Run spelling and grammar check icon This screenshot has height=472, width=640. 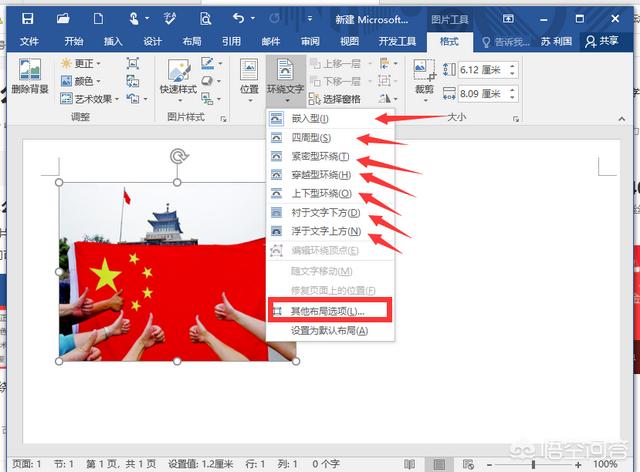click(x=169, y=18)
